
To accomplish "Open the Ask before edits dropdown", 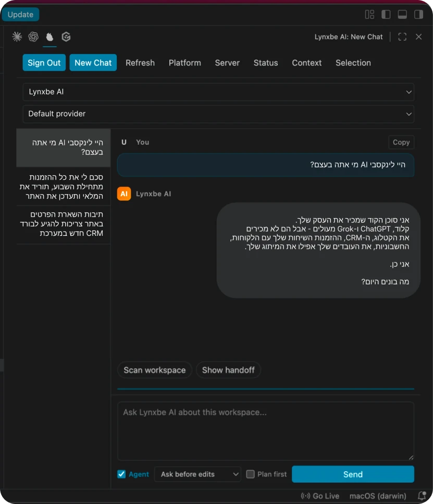I will 198,474.
